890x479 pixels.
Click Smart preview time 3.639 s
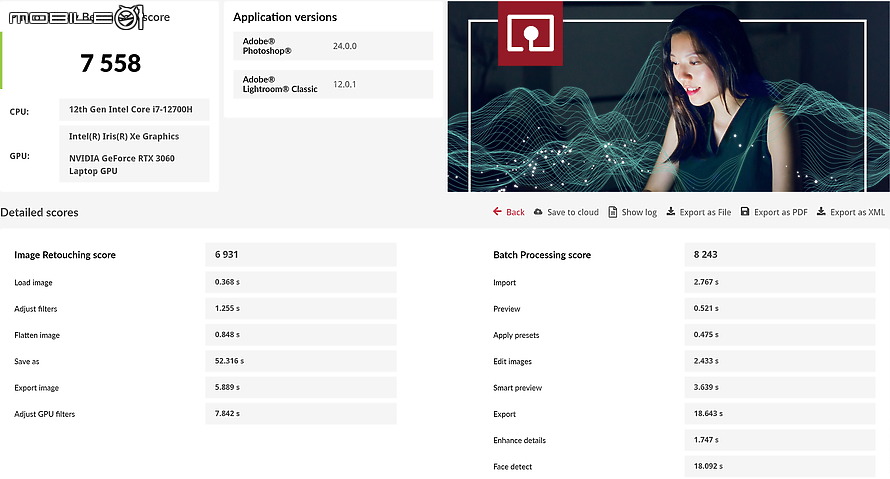pos(780,387)
